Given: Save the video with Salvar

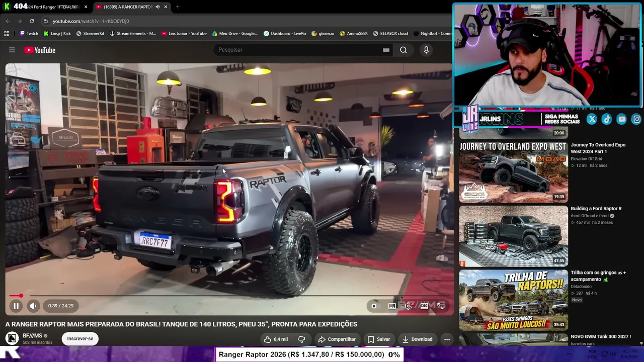Looking at the screenshot, I should coord(378,339).
